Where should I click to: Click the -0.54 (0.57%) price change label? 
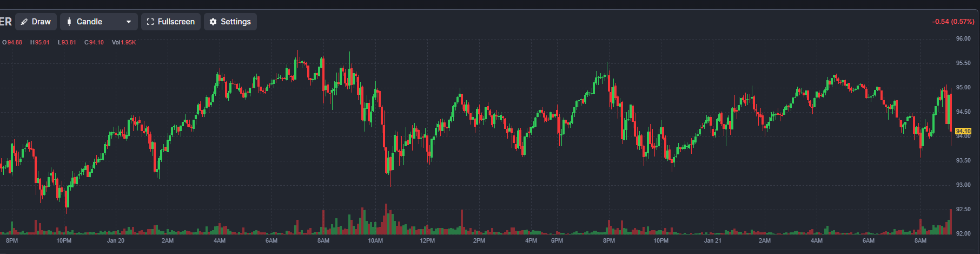coord(953,22)
